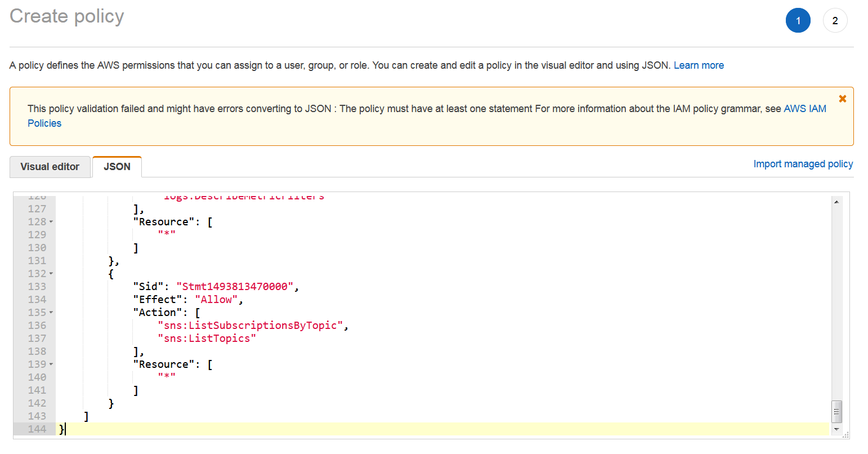
Task: Click the step 1 circle indicator
Action: pos(798,20)
